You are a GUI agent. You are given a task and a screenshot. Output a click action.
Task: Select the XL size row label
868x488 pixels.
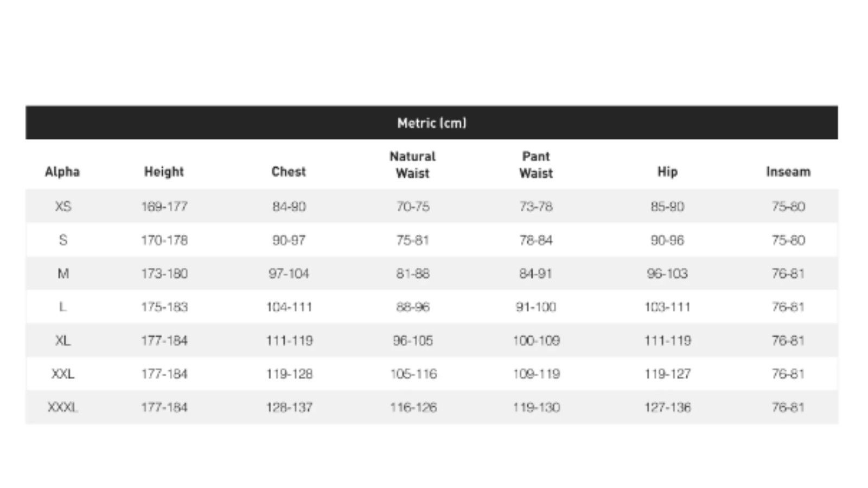click(x=63, y=341)
